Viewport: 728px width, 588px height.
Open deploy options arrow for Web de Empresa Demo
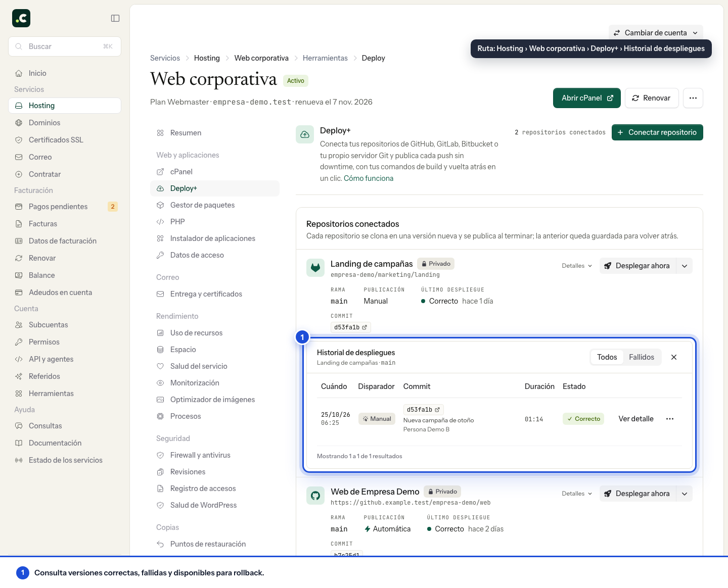(685, 494)
